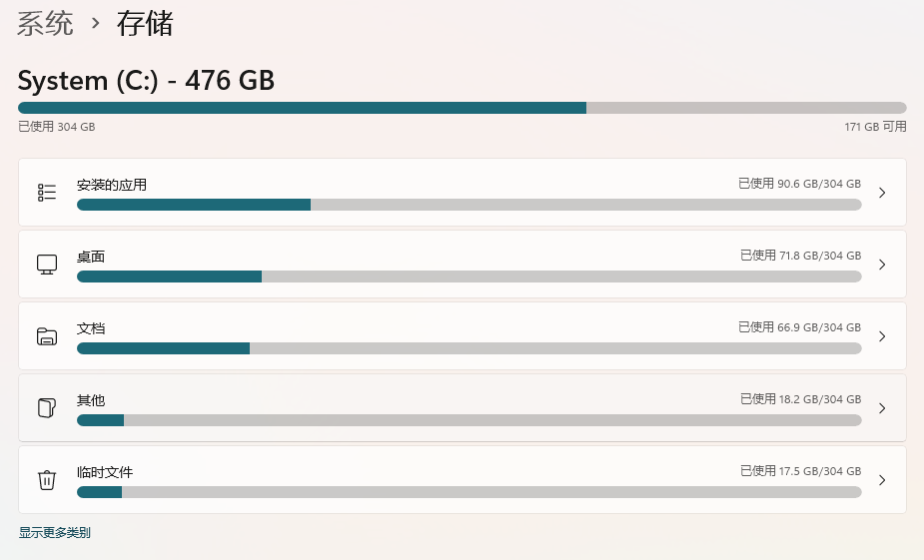This screenshot has height=560, width=924.
Task: Select the 桌面 label text
Action: coord(91,257)
